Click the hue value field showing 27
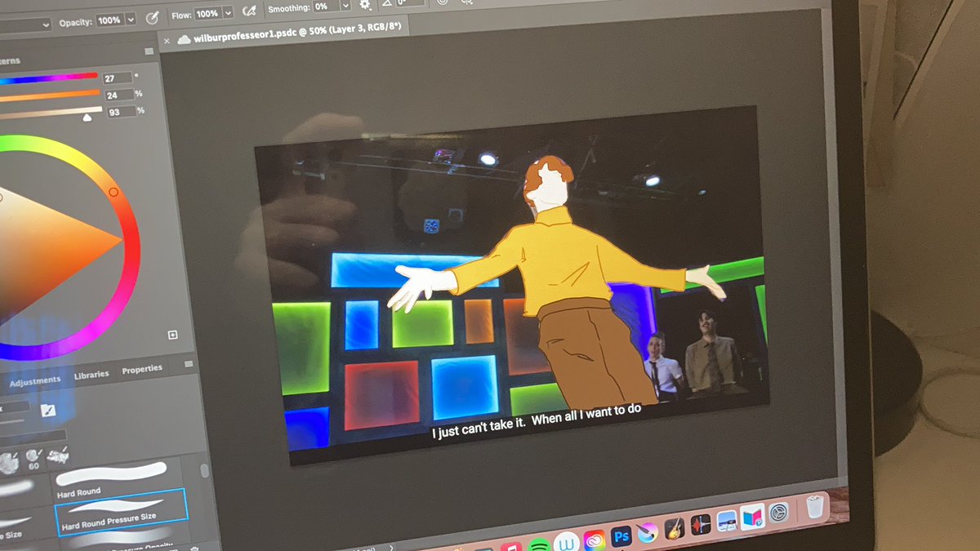980x551 pixels. [x=117, y=78]
